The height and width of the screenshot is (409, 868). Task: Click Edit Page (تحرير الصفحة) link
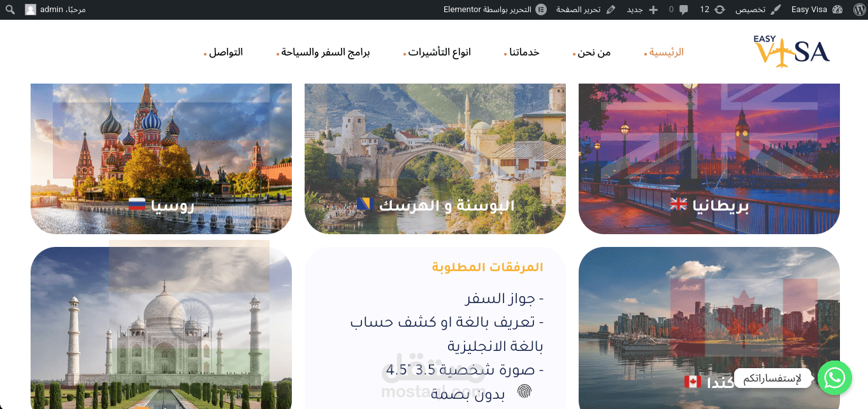coord(586,10)
